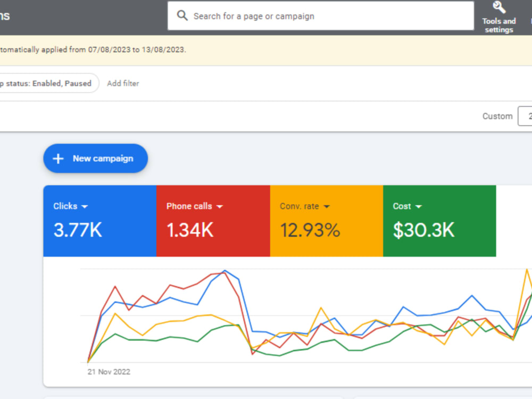Screen dimensions: 532x399
Task: Click the plus icon on New campaign
Action: [58, 159]
